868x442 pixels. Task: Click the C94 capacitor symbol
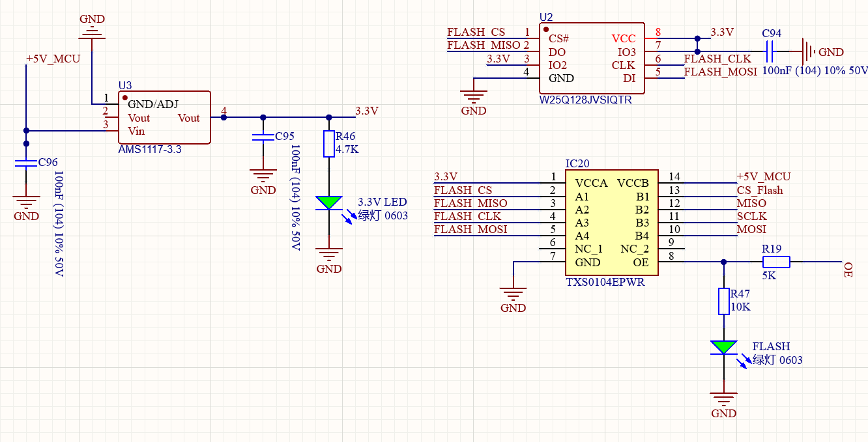(x=770, y=51)
